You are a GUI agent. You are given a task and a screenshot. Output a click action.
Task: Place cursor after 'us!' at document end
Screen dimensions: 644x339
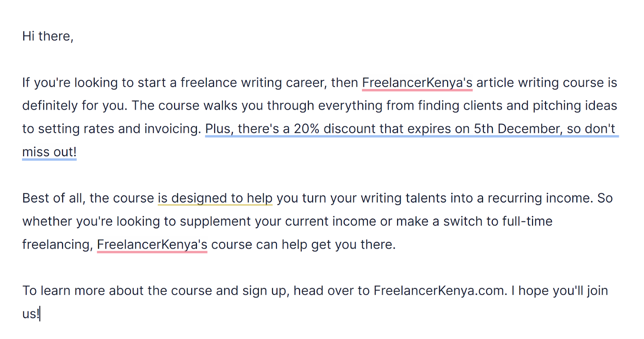(x=40, y=314)
